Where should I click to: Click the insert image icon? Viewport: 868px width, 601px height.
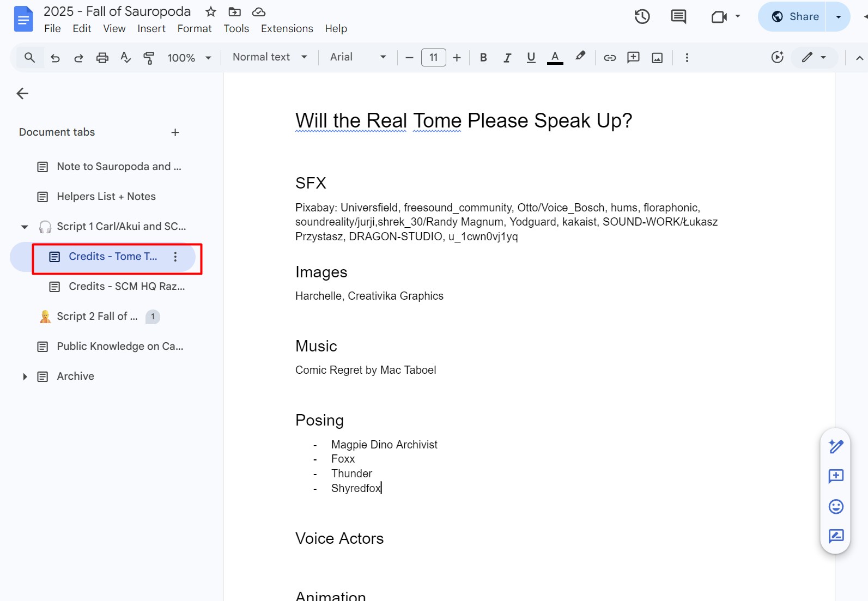click(657, 58)
